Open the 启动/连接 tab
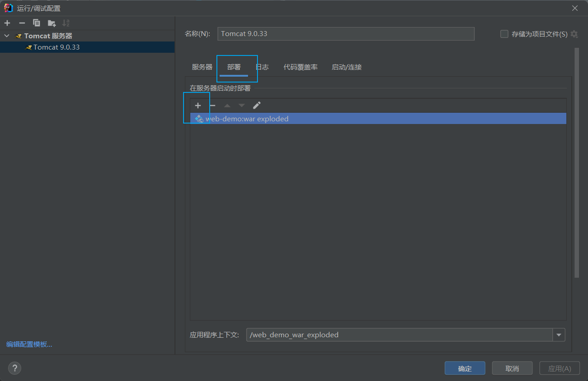Screen dimensions: 588x381 click(x=347, y=67)
